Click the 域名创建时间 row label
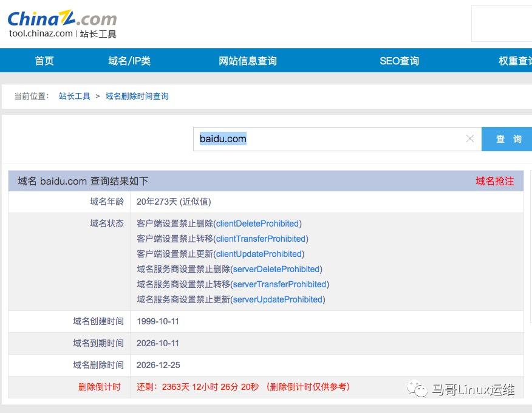Viewport: 532px width, 413px height. (x=98, y=321)
